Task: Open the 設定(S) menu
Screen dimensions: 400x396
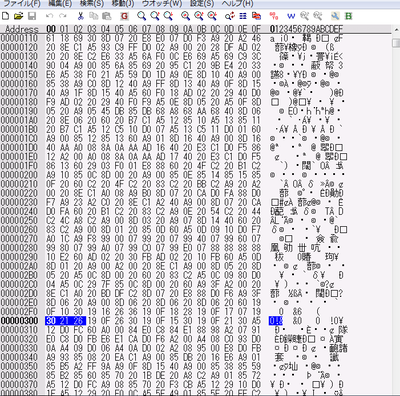Action: 202,4
